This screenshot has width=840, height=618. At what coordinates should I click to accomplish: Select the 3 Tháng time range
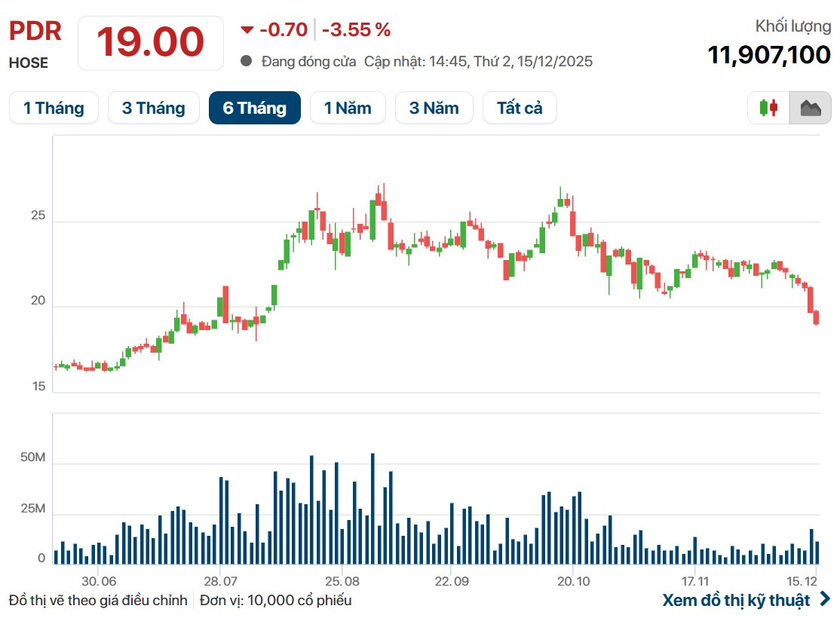coord(153,108)
